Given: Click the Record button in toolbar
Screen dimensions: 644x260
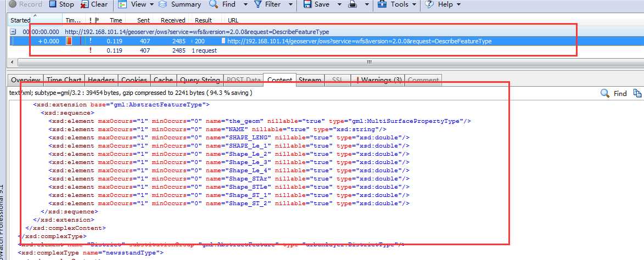Looking at the screenshot, I should (25, 4).
